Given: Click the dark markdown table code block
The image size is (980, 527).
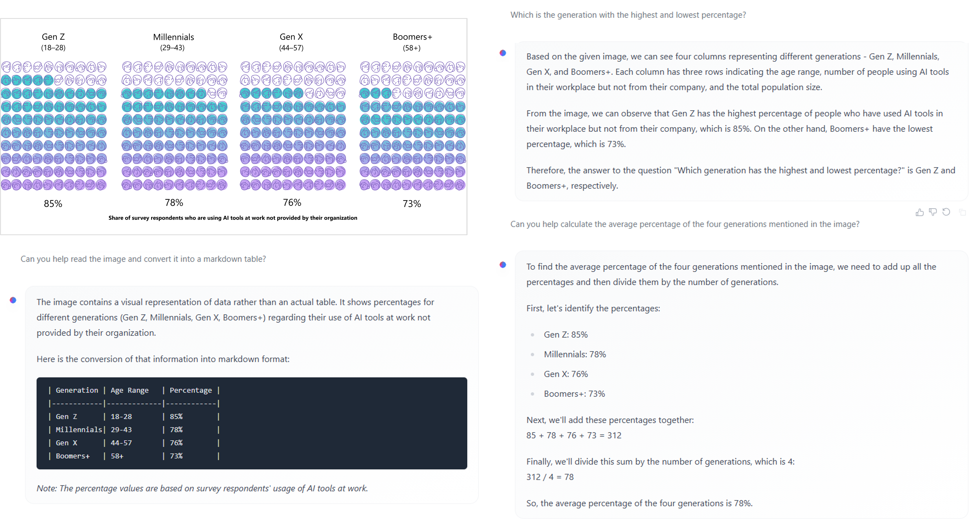Looking at the screenshot, I should pyautogui.click(x=252, y=423).
